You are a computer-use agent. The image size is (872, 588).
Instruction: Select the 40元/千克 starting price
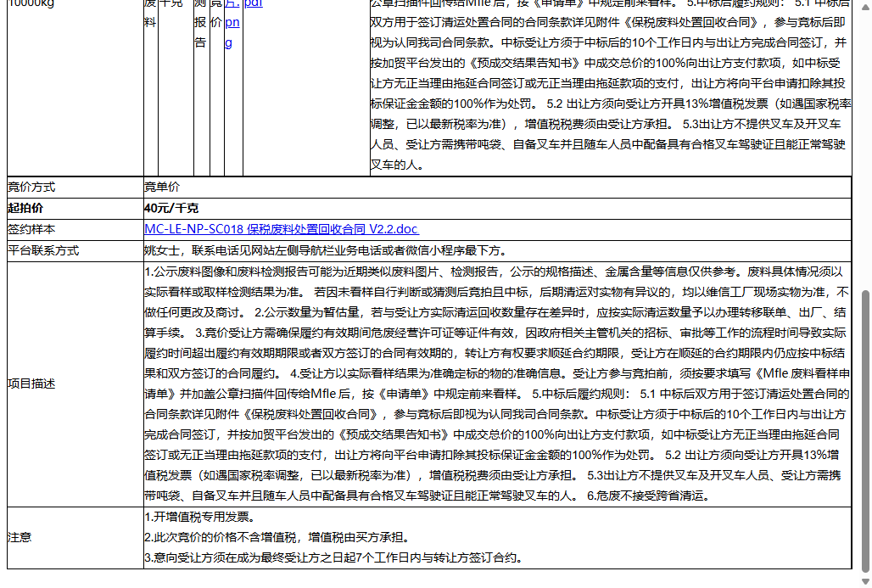pyautogui.click(x=171, y=208)
